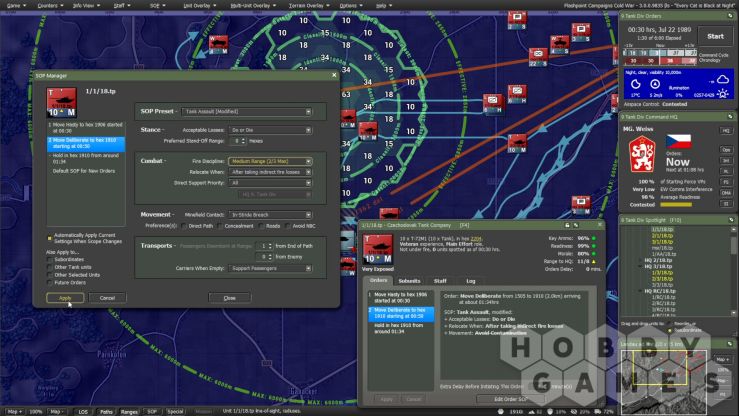Click the Paths button in bottom toolbar
This screenshot has height=416, width=739.
click(x=106, y=411)
